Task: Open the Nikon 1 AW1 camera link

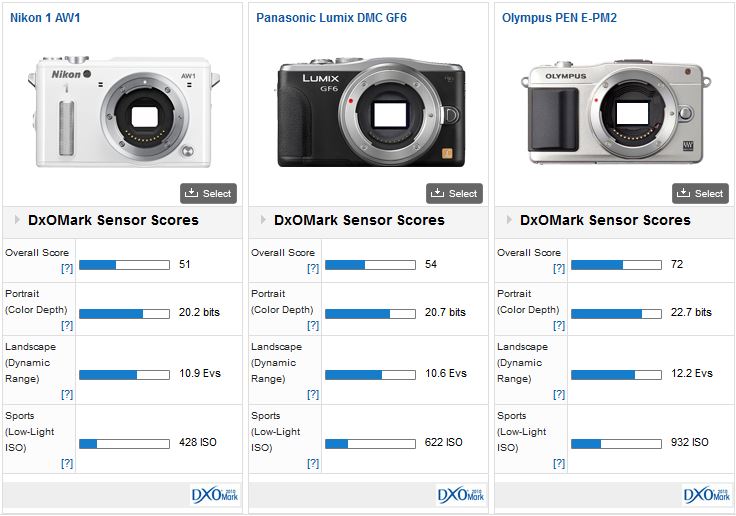Action: point(45,18)
